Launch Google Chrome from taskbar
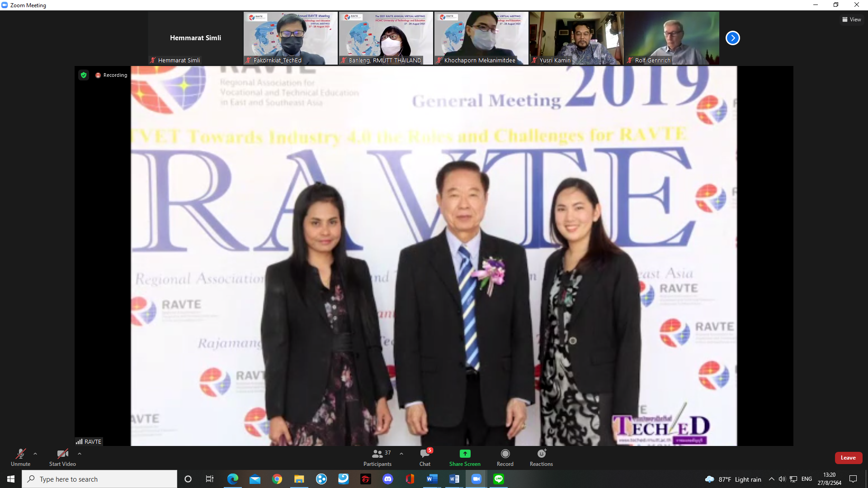 coord(277,479)
